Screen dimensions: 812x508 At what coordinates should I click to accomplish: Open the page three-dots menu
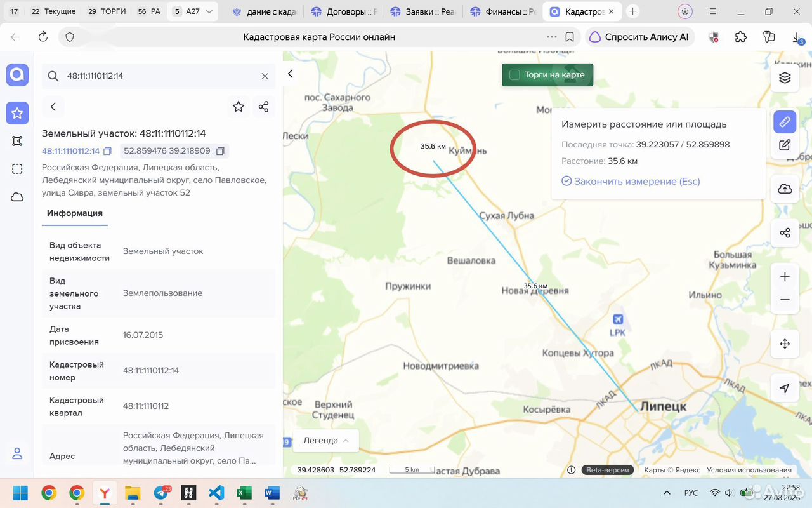[551, 37]
